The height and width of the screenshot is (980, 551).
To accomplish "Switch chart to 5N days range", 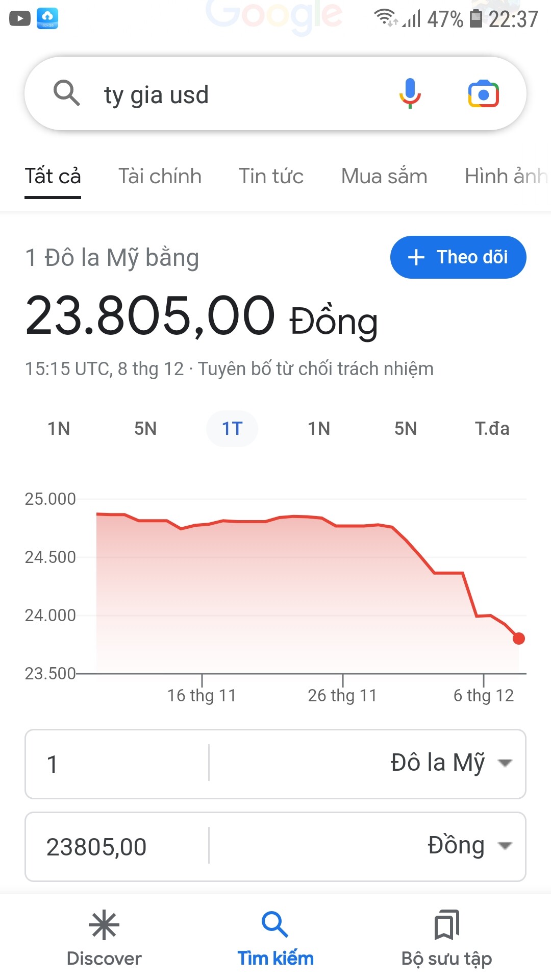I will click(x=145, y=428).
